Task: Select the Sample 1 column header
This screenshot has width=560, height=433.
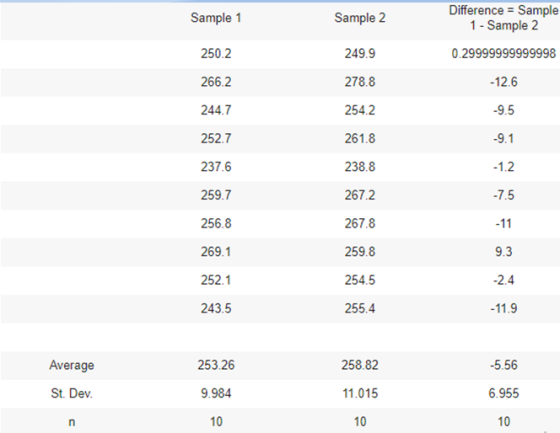Action: [x=216, y=18]
